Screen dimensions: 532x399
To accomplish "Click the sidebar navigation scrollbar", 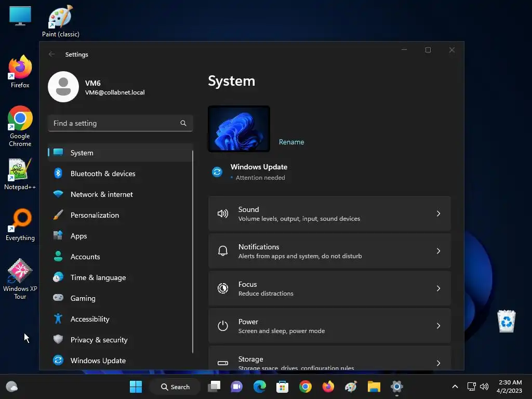I will coord(193,252).
